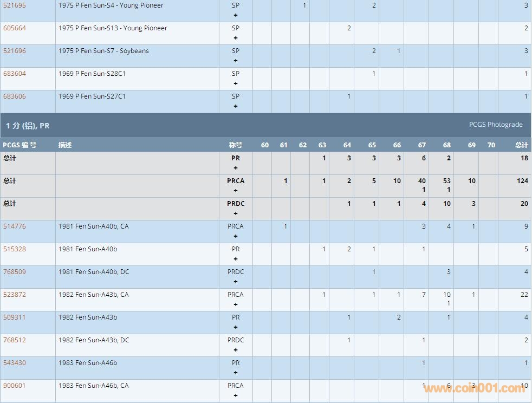Click the PCGS Photograde link
The width and height of the screenshot is (532, 403).
click(495, 125)
